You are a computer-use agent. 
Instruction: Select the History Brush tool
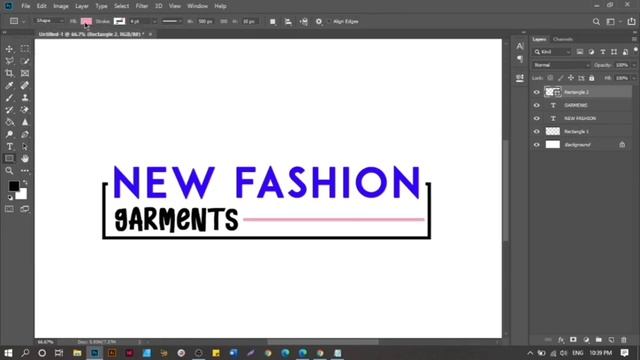9,110
